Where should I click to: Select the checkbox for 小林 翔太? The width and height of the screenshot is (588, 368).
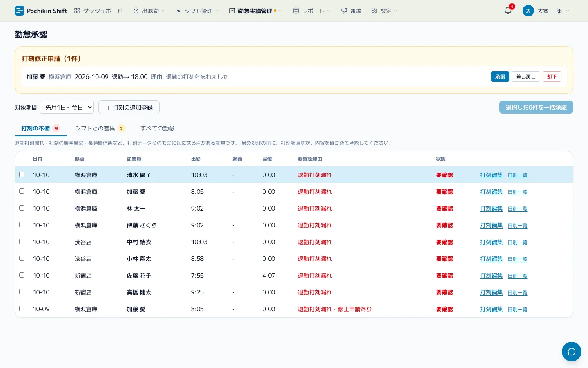(22, 258)
